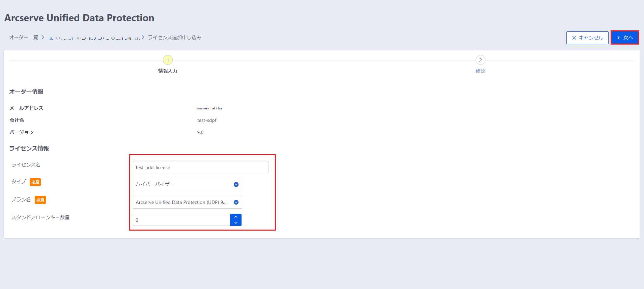Click the blurred email address value
Image resolution: width=644 pixels, height=289 pixels.
pos(209,108)
